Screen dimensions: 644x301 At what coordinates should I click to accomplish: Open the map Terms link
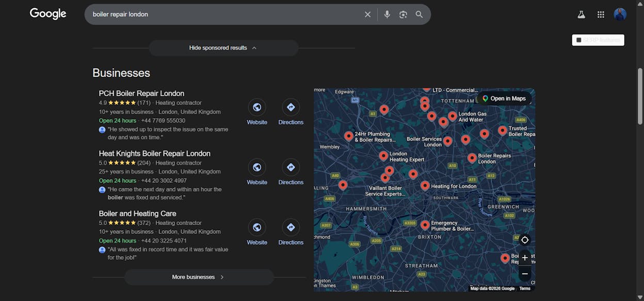click(525, 289)
